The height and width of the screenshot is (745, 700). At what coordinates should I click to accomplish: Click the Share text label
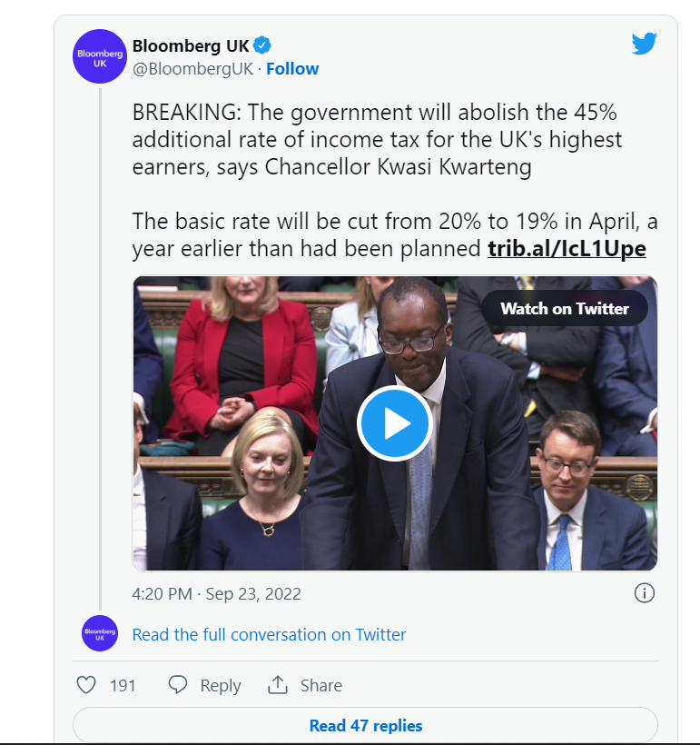321,686
